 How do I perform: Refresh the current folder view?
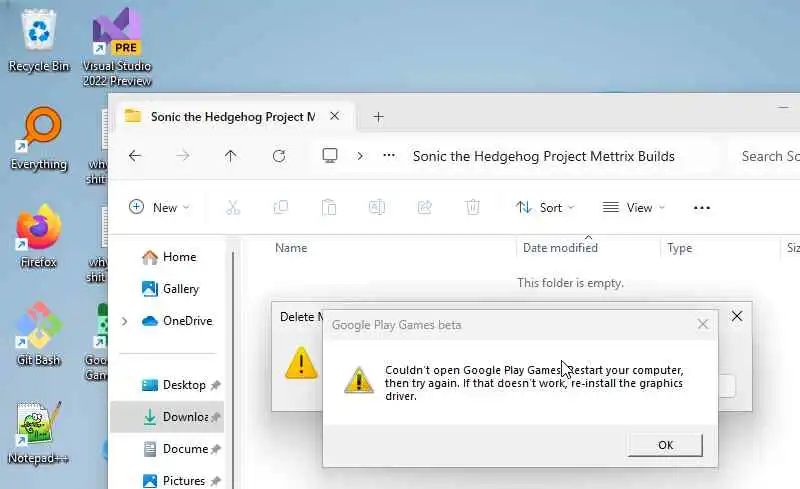click(x=279, y=156)
